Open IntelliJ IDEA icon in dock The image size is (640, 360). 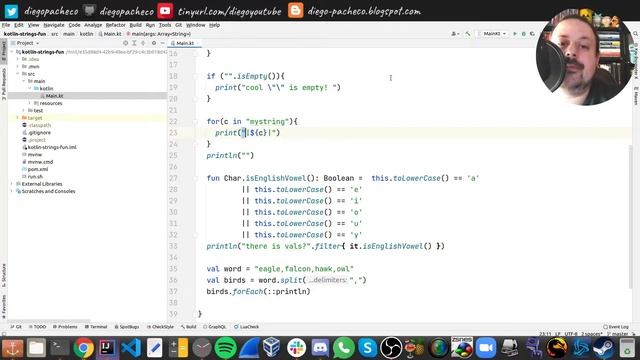pyautogui.click(x=107, y=348)
